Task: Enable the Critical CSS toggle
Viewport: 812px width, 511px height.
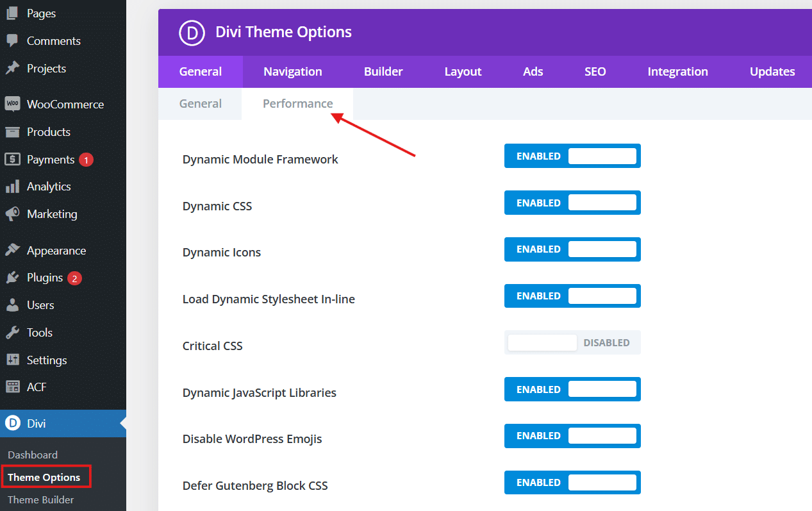Action: [x=572, y=342]
